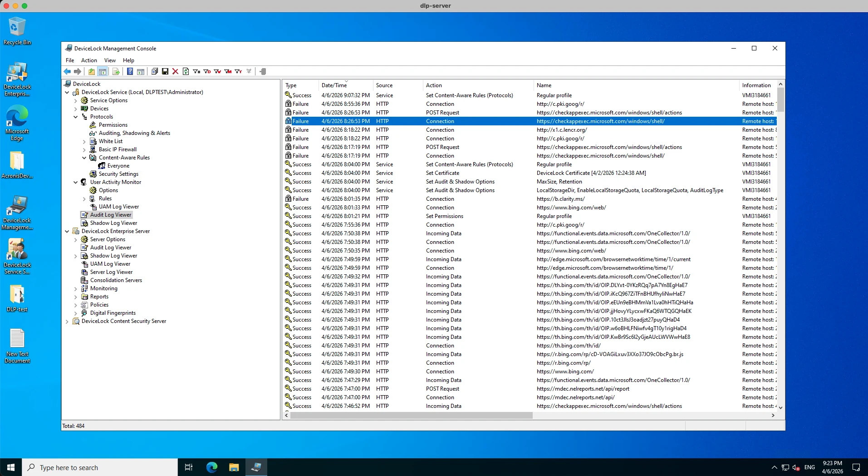Screen dimensions: 868x476
Task: Sort by the Date/Time column header
Action: (346, 85)
